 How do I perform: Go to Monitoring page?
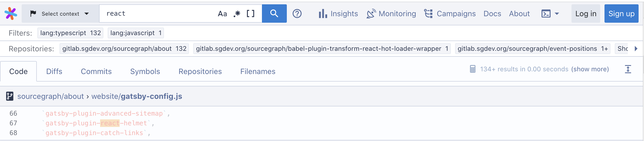click(391, 14)
